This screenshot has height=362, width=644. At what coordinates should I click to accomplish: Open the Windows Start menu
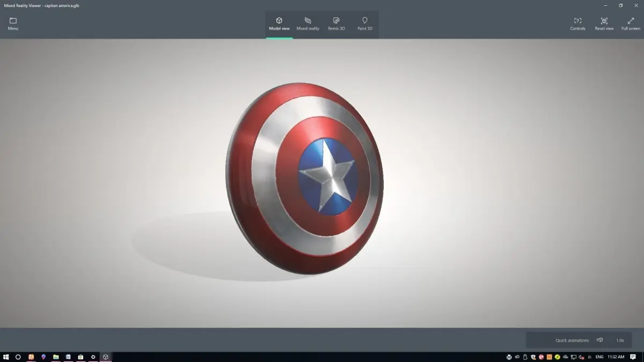[6, 357]
